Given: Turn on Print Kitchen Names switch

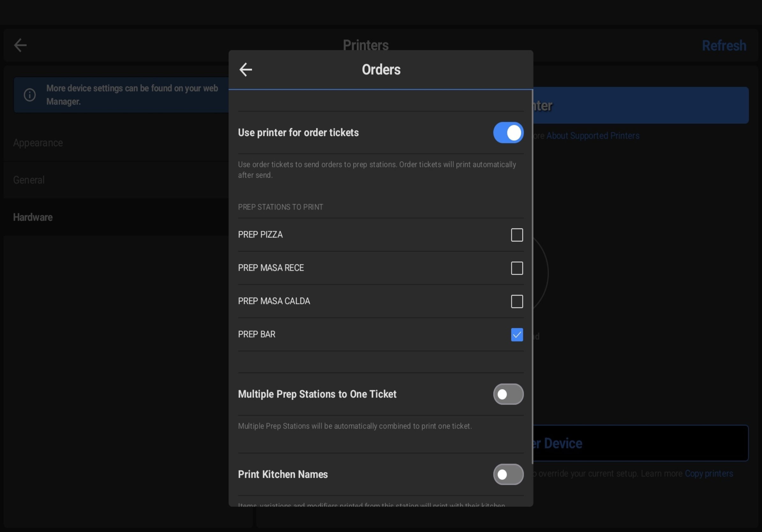Looking at the screenshot, I should tap(508, 474).
